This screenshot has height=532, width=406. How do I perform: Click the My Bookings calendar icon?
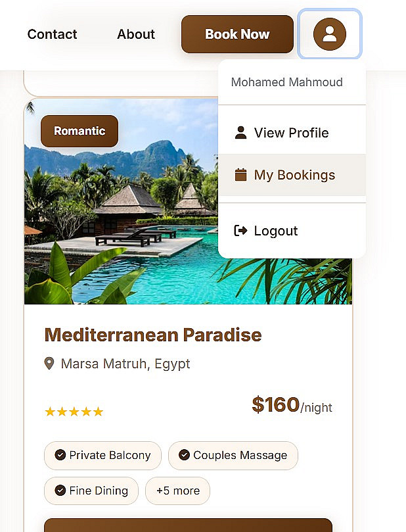point(240,175)
